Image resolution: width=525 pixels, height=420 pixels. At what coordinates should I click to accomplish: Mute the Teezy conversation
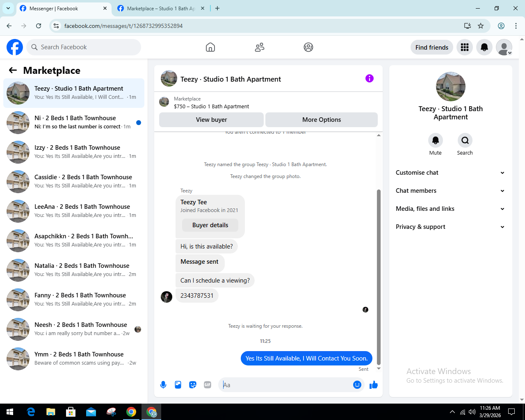[436, 140]
